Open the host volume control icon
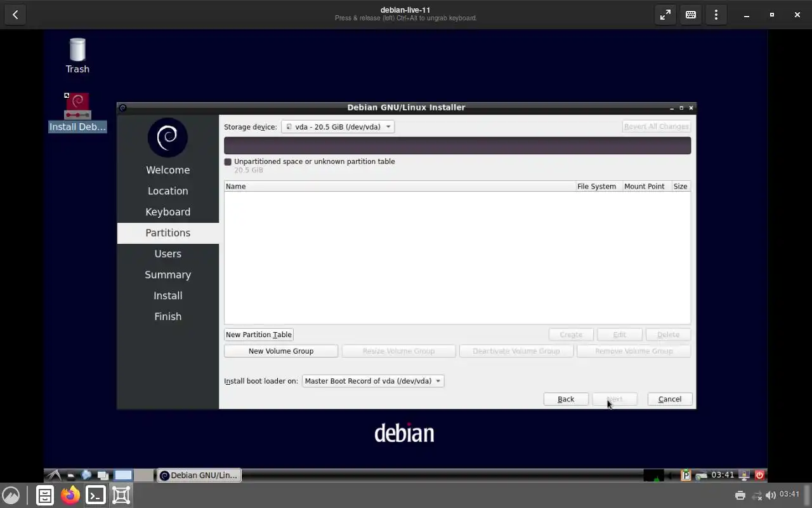This screenshot has width=812, height=508. click(771, 495)
